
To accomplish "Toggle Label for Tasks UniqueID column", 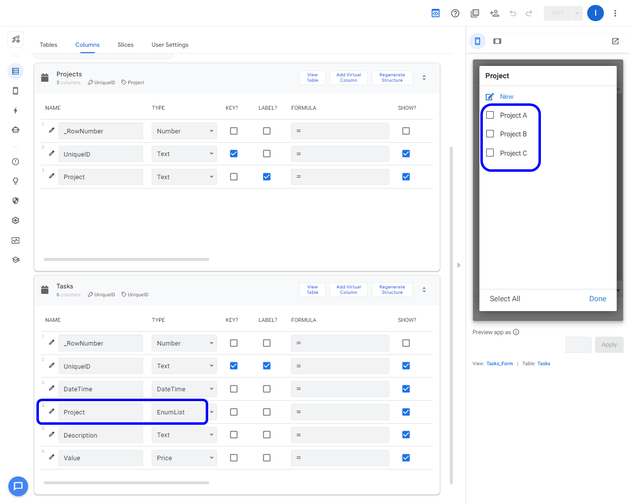I will coord(267,366).
